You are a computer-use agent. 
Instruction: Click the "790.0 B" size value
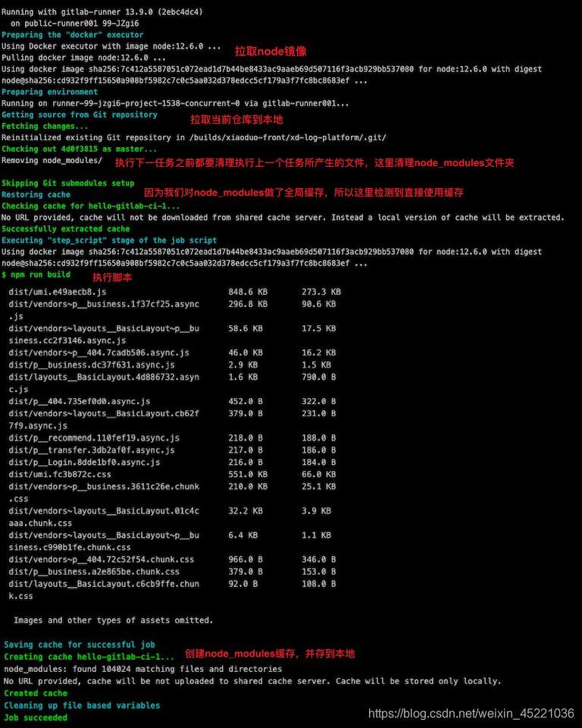(x=319, y=378)
